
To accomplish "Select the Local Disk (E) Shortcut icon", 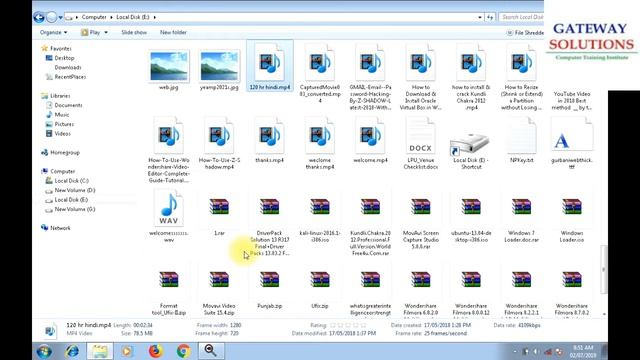I will point(469,144).
